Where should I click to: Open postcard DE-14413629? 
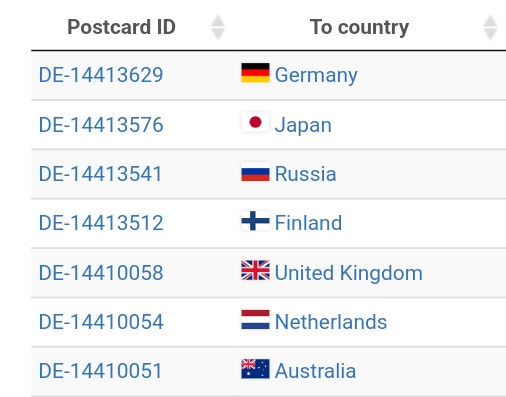[x=101, y=75]
